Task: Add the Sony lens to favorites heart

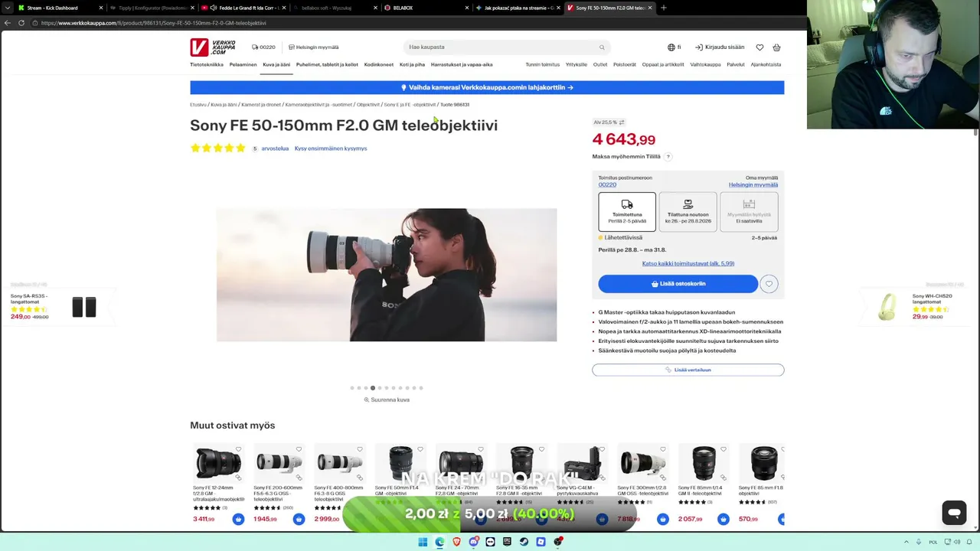Action: click(769, 284)
